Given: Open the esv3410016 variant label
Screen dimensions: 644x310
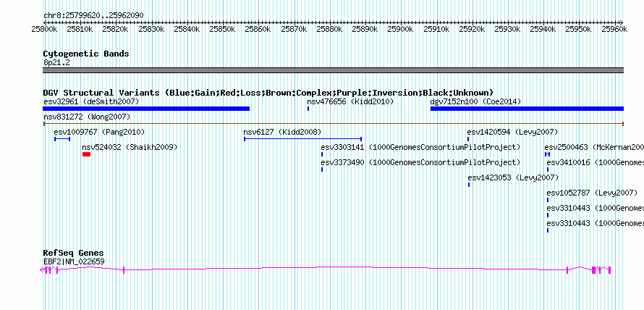Looking at the screenshot, I should 595,163.
